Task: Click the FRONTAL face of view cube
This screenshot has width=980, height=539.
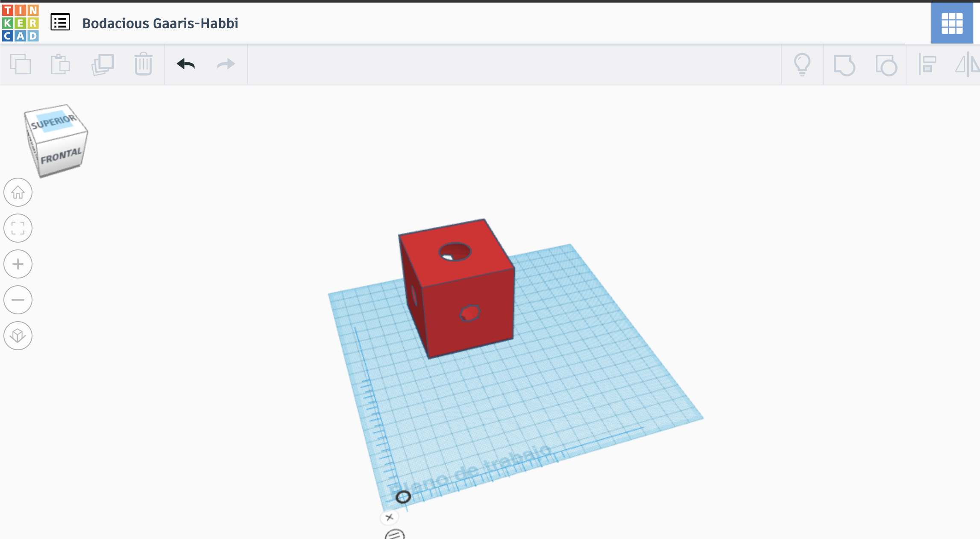Action: tap(61, 156)
